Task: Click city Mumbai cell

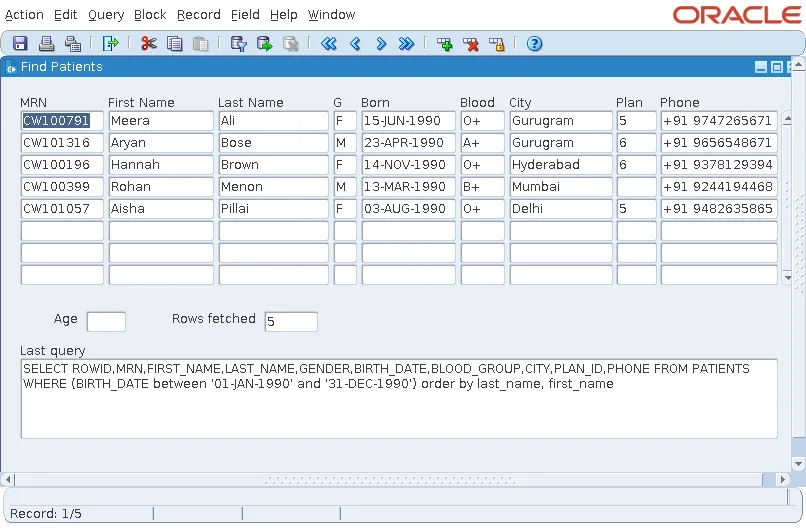Action: [x=561, y=187]
